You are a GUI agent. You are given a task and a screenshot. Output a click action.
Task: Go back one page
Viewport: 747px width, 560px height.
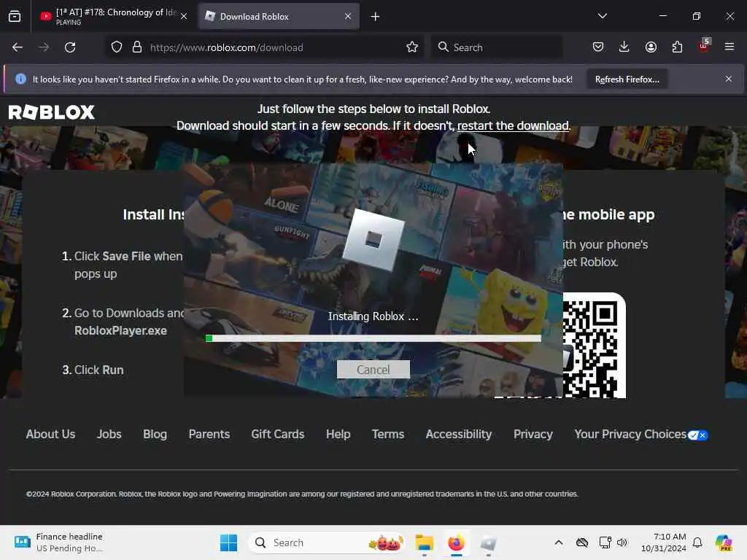pyautogui.click(x=18, y=47)
